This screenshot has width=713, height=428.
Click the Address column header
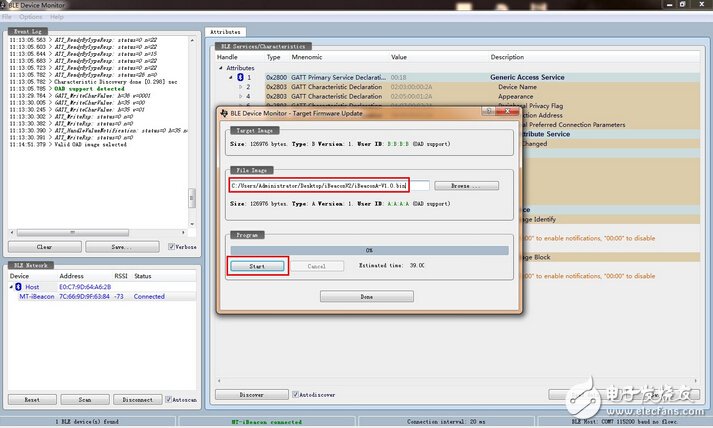tap(71, 276)
